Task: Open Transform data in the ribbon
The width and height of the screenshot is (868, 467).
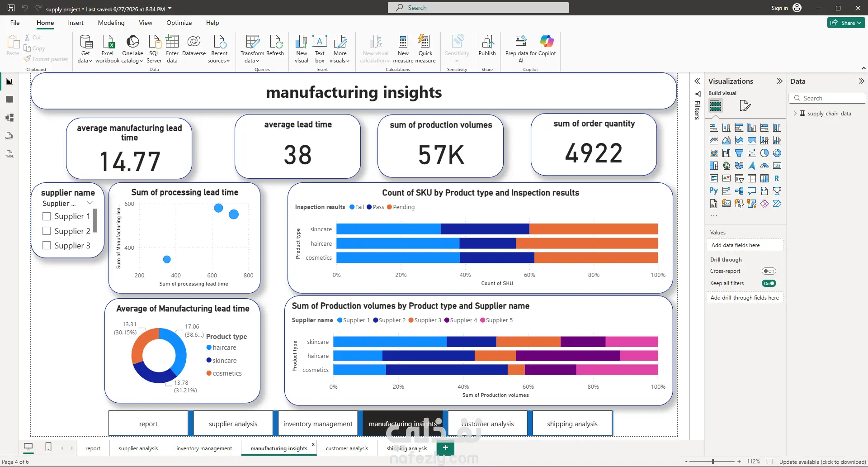Action: click(x=252, y=49)
